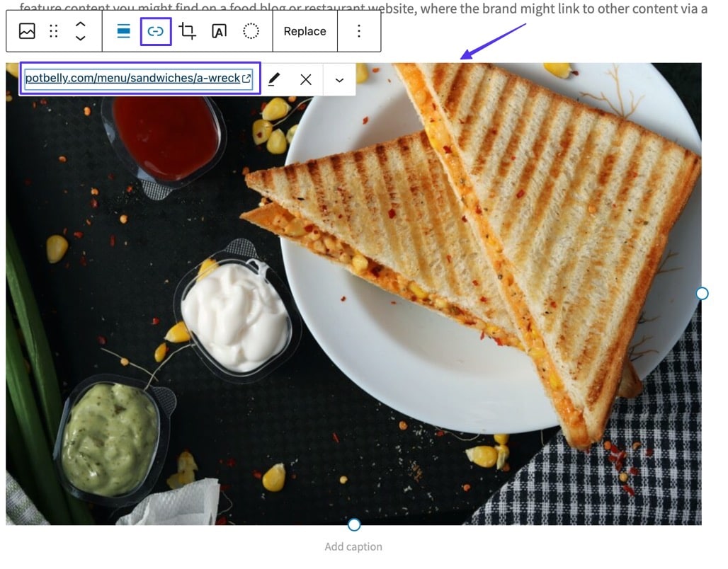
Task: Click the right-side circular resize handle
Action: [702, 293]
